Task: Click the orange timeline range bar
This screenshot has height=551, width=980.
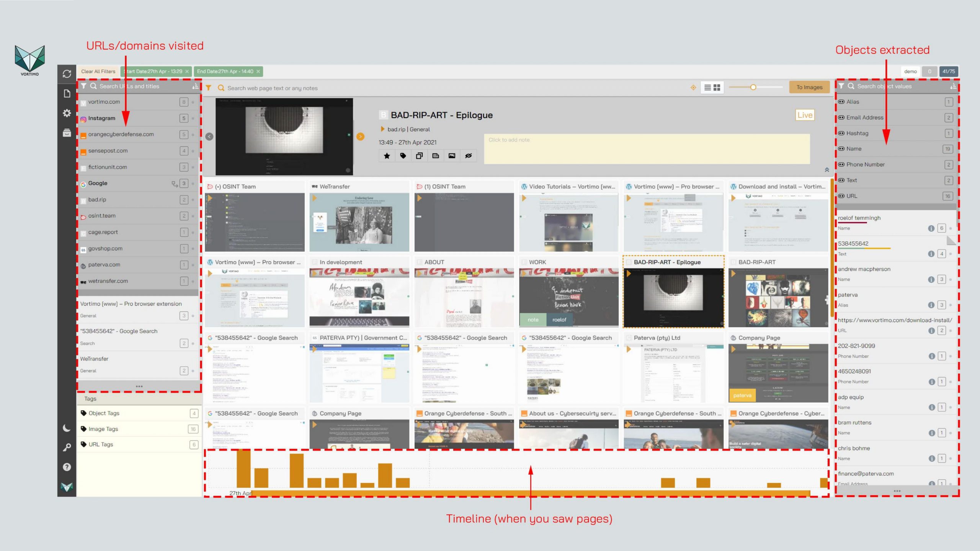Action: click(x=531, y=494)
